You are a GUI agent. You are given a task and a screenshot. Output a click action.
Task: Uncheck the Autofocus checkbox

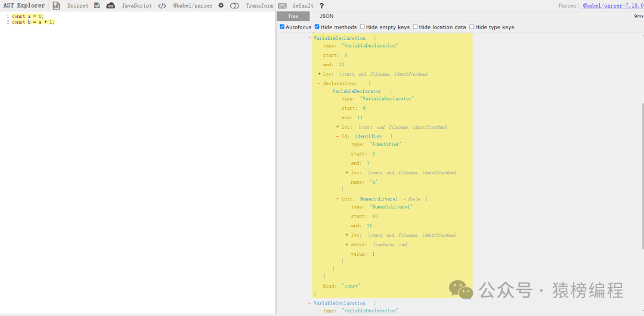[x=282, y=27]
